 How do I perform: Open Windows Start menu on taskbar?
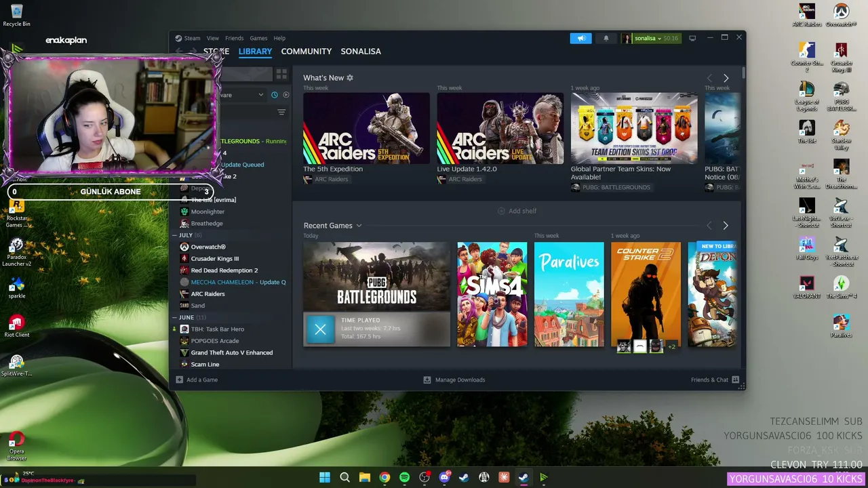325,477
